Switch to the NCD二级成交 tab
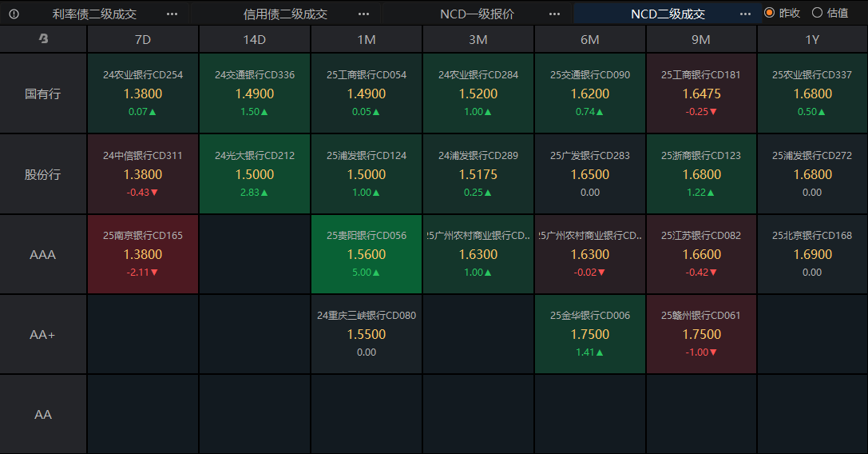 [x=668, y=14]
